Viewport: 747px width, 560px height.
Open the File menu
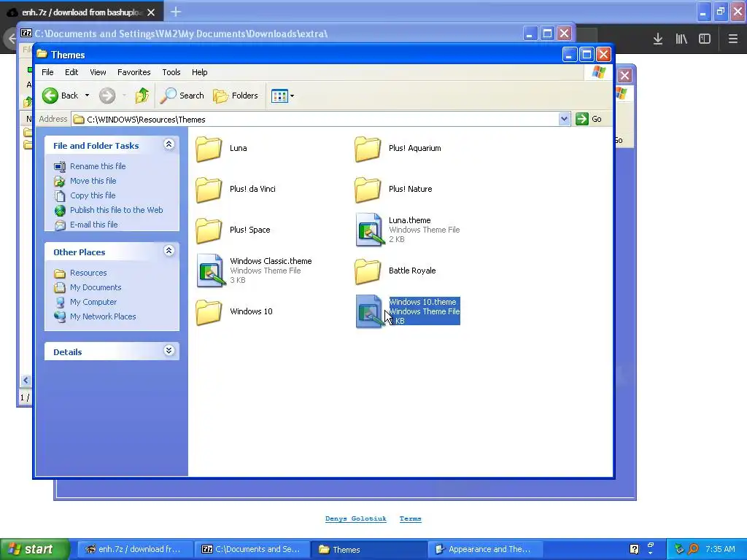point(47,72)
